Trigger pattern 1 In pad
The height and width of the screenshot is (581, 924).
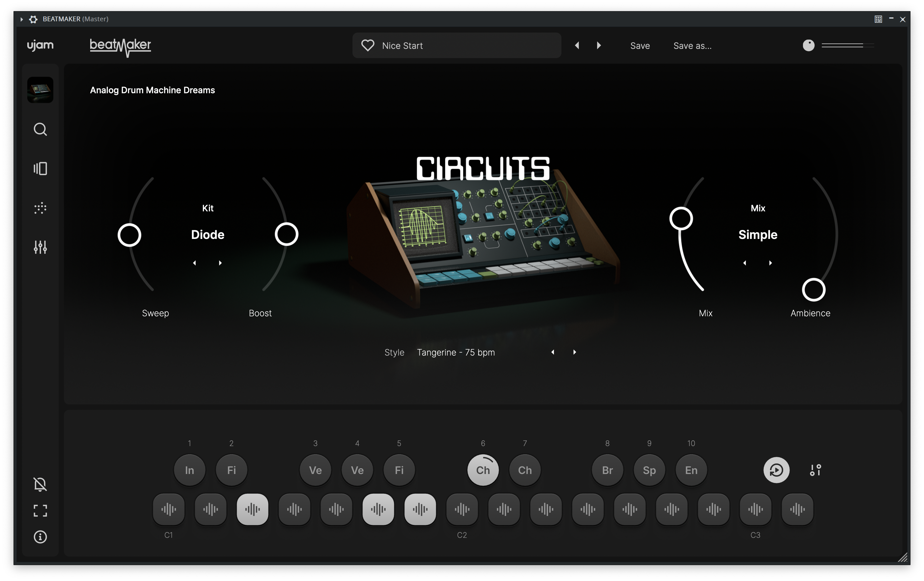[x=190, y=470]
